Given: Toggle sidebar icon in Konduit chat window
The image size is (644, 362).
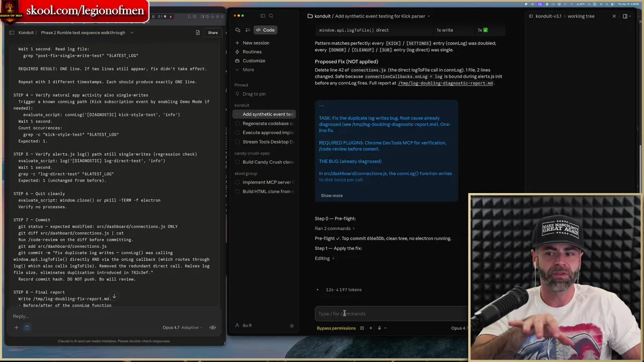Looking at the screenshot, I should point(11,33).
